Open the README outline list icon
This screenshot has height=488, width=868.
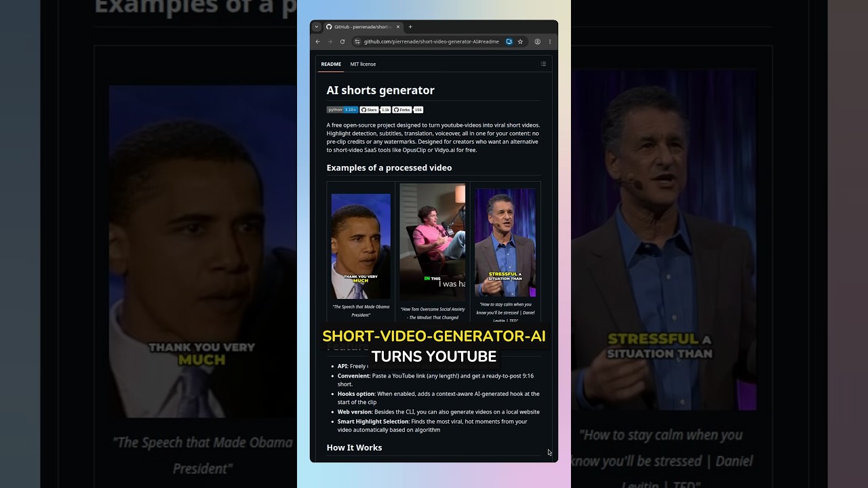click(x=543, y=64)
